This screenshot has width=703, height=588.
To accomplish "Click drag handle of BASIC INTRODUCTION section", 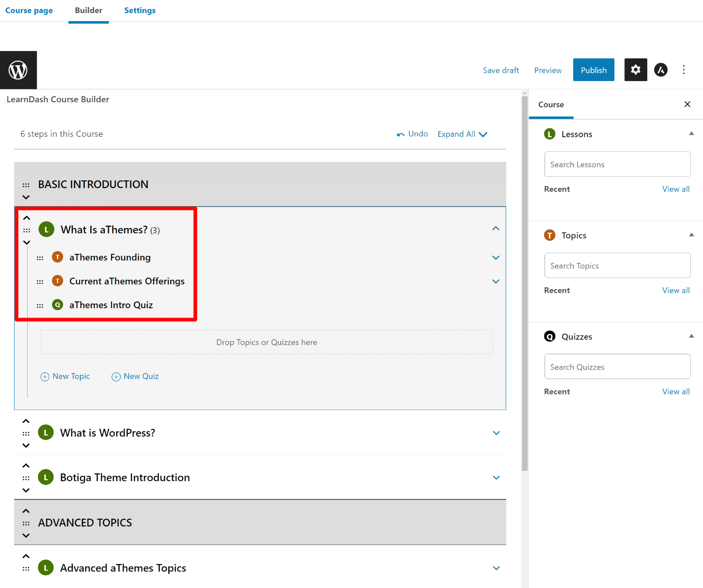I will [26, 185].
